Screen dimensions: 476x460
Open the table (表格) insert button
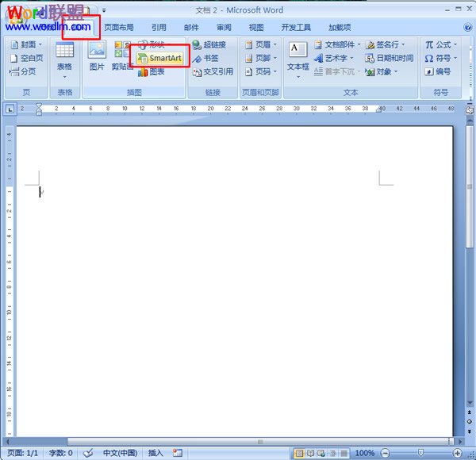point(65,60)
